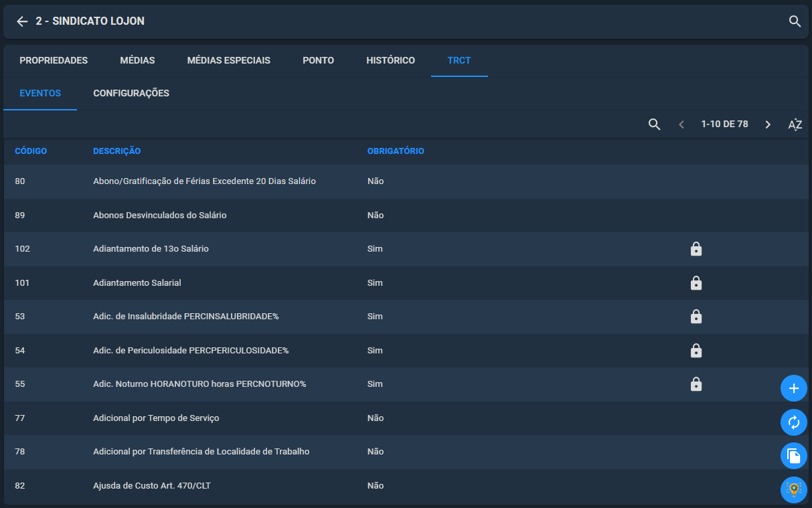812x508 pixels.
Task: Click code 101 in the Código column
Action: click(22, 282)
